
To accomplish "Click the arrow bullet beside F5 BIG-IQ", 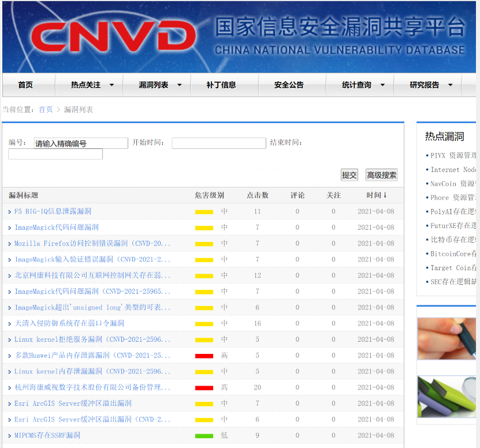I will point(10,212).
